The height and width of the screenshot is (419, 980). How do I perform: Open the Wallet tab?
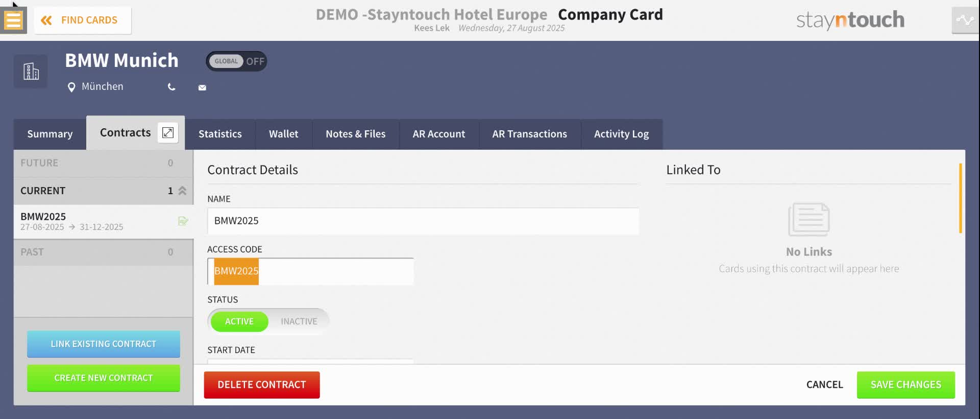[284, 134]
